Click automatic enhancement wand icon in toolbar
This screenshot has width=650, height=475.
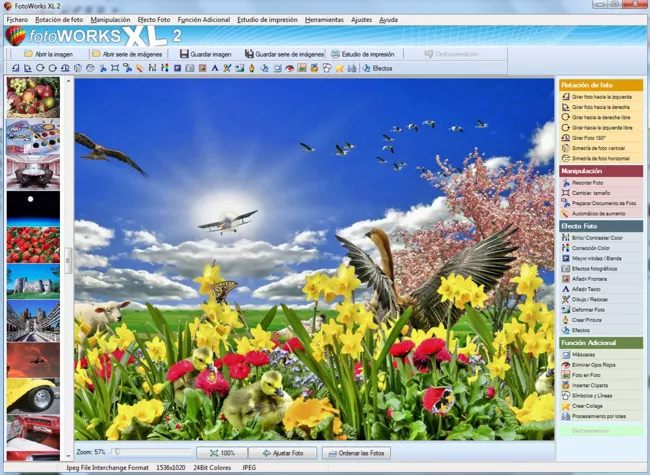click(x=140, y=68)
